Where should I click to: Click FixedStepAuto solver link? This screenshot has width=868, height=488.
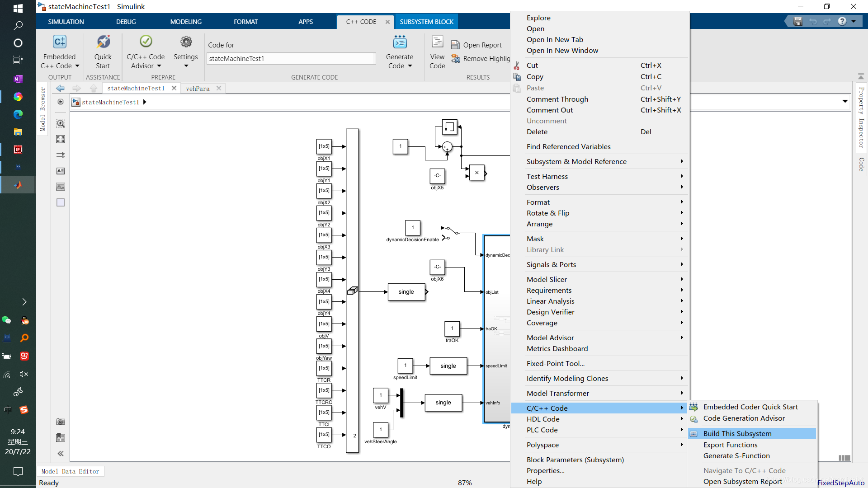(841, 483)
